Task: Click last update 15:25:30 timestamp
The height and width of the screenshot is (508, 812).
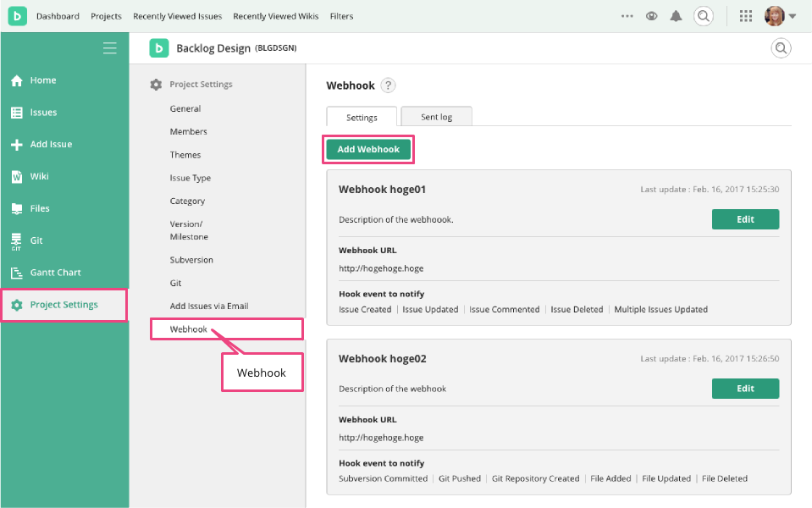Action: point(710,190)
